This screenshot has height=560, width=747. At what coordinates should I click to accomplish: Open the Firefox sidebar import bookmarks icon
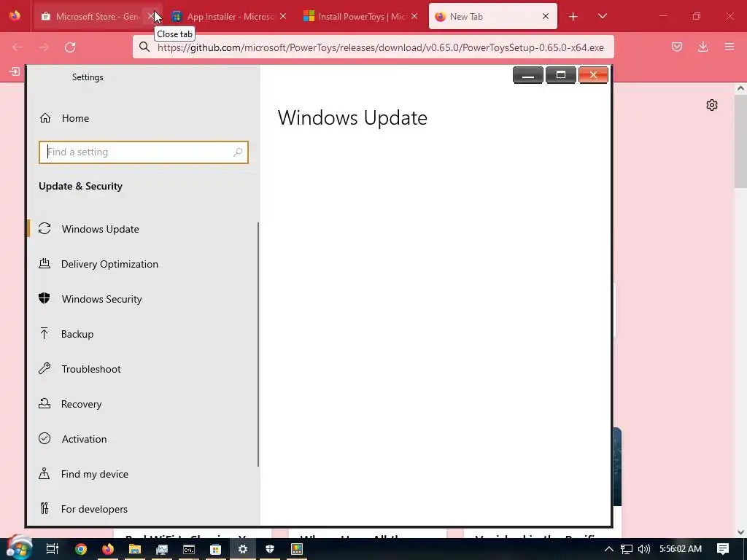click(15, 72)
